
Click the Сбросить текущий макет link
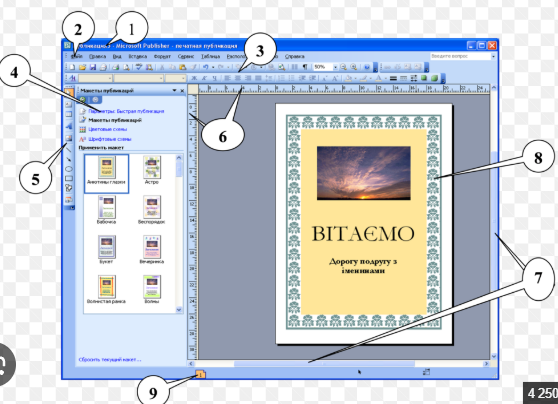[x=110, y=360]
